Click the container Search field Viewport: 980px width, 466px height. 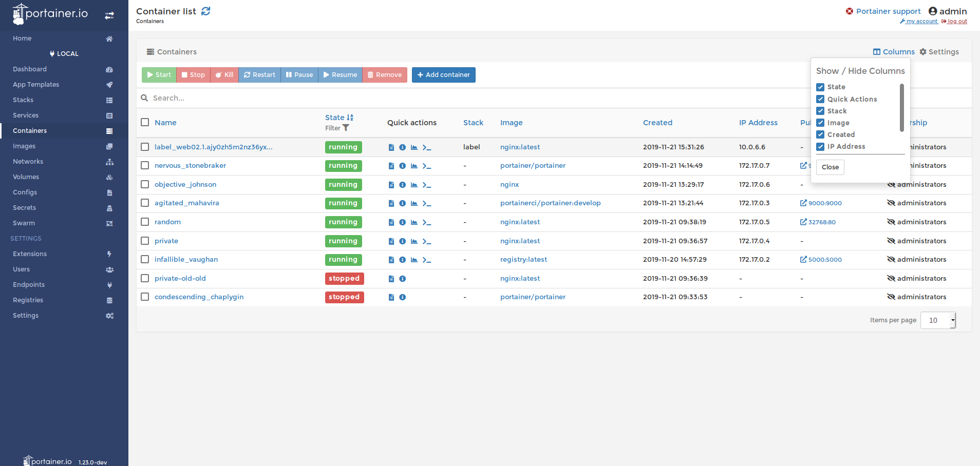473,98
